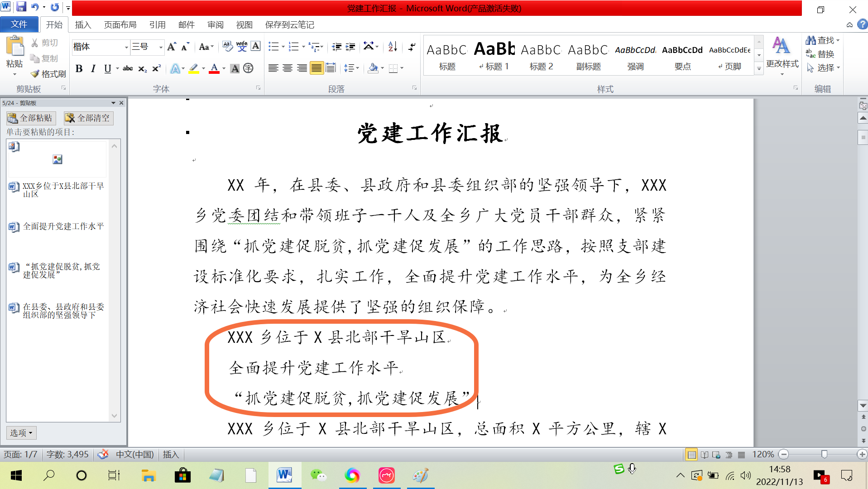Switch to the References (引用) tab
Viewport: 868px width, 489px height.
[x=157, y=24]
